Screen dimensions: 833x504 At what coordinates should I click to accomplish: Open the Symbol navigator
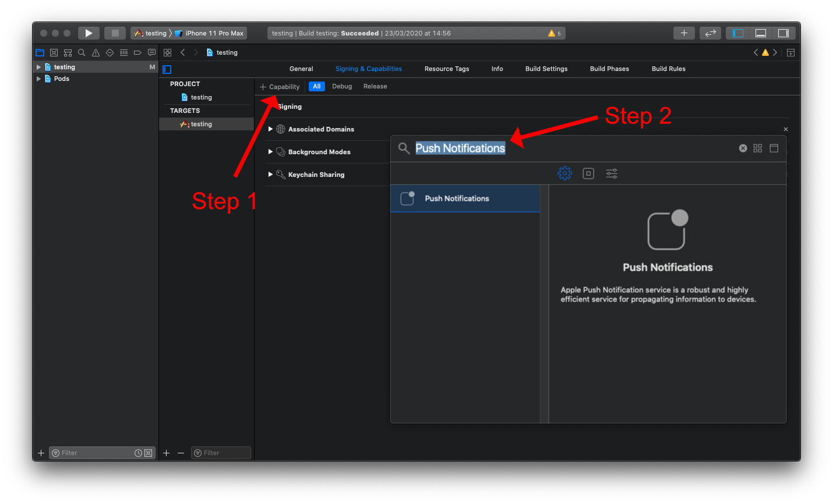pos(68,52)
